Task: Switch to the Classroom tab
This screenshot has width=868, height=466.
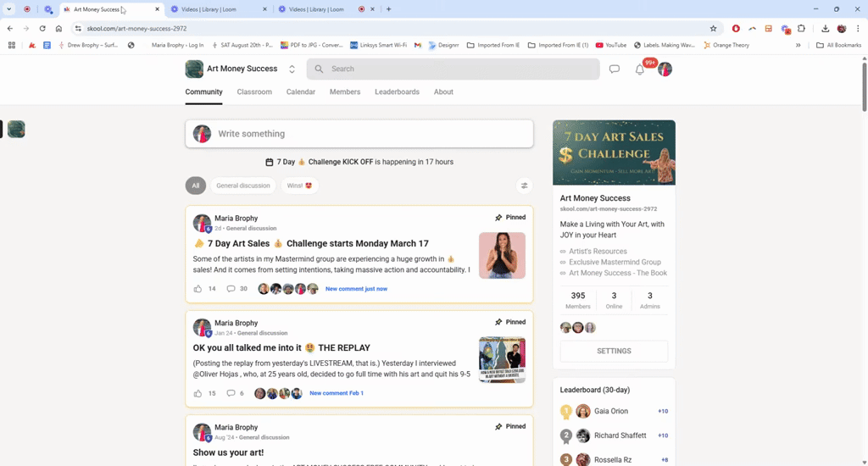Action: coord(254,92)
